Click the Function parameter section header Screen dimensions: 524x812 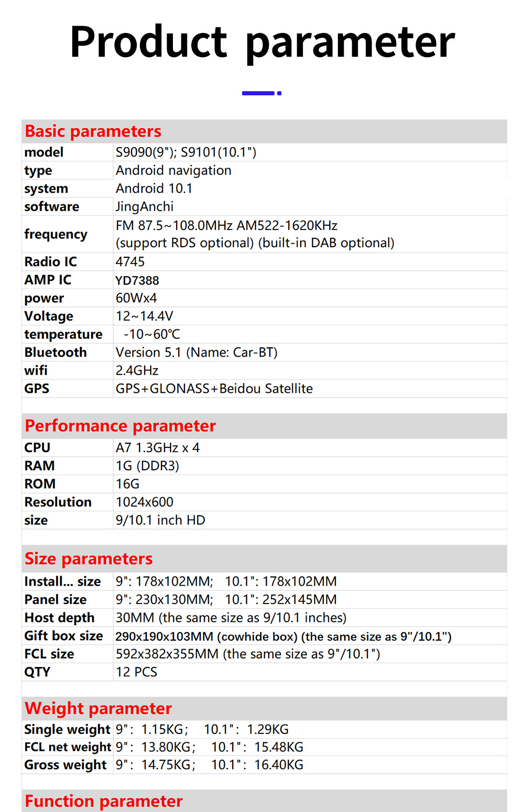coord(104,802)
